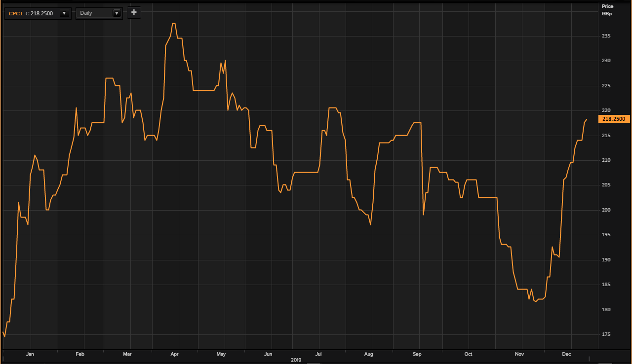This screenshot has width=632, height=364.
Task: Click the 175 price axis value
Action: [x=606, y=334]
